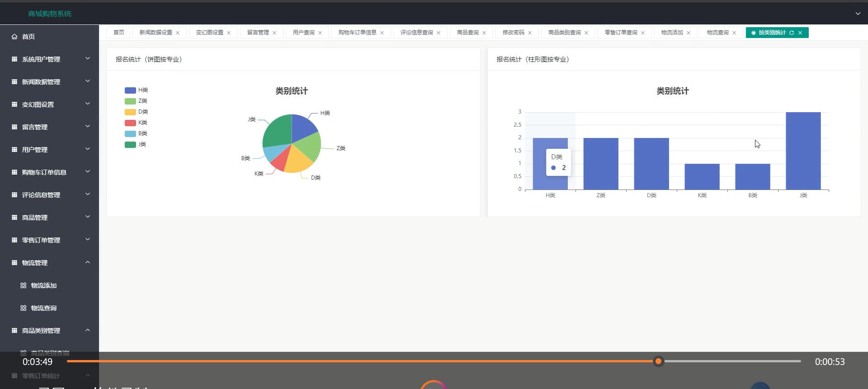Expand 系统用户管理 menu chevron
Screen dimensions: 868x389
pos(88,59)
